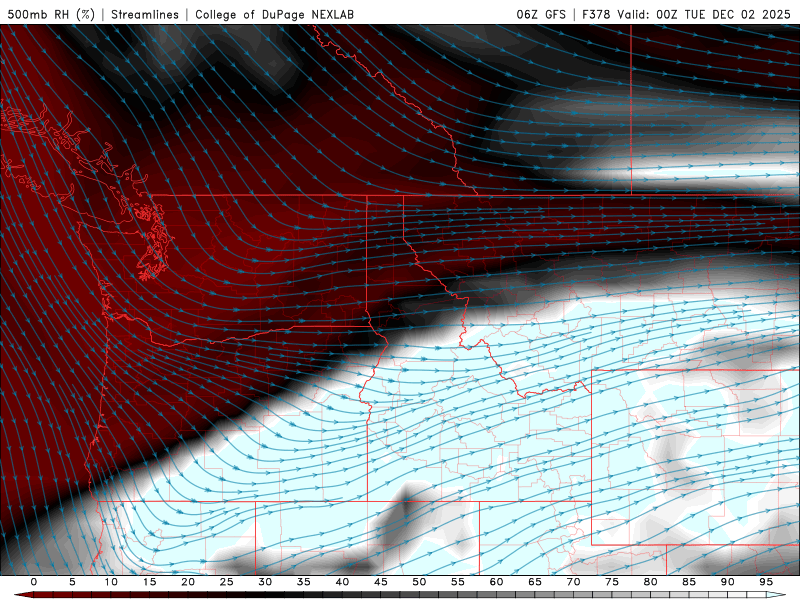This screenshot has height=600, width=800.
Task: Click the colorbar label "10"
Action: click(x=111, y=582)
